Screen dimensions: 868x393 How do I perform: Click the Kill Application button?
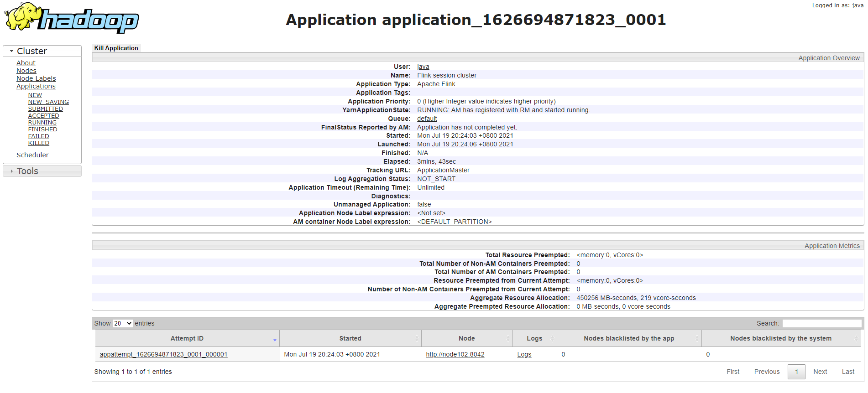tap(116, 48)
